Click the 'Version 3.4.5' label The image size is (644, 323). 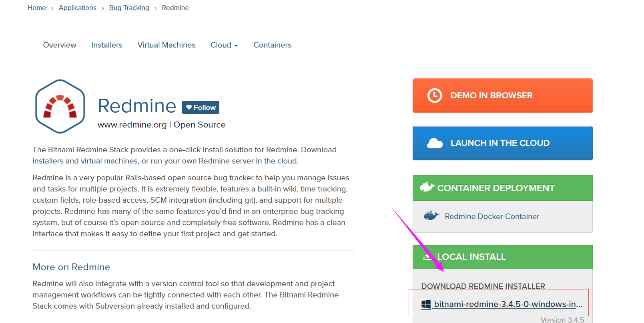pyautogui.click(x=562, y=320)
